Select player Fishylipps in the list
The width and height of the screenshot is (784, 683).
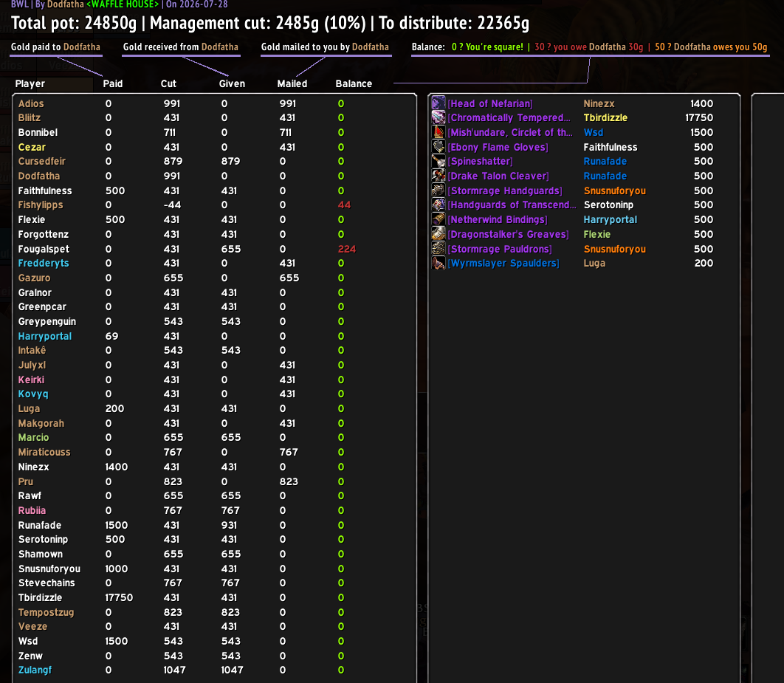coord(41,205)
